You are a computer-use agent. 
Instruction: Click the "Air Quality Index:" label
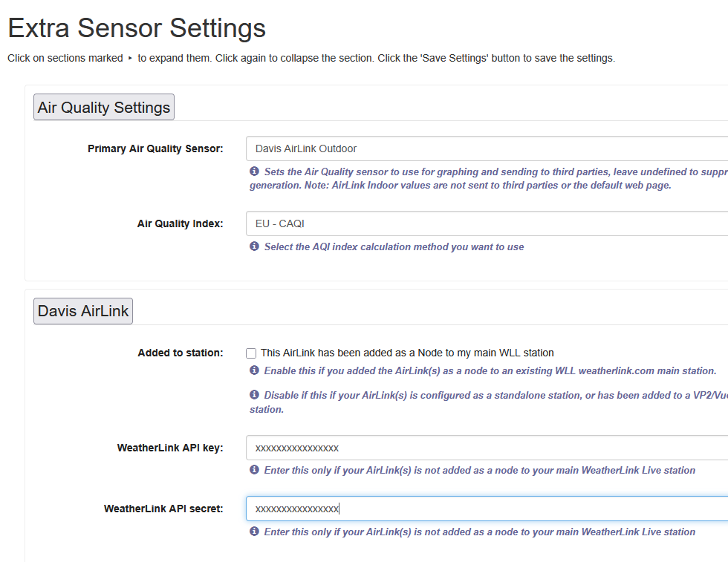click(x=180, y=223)
